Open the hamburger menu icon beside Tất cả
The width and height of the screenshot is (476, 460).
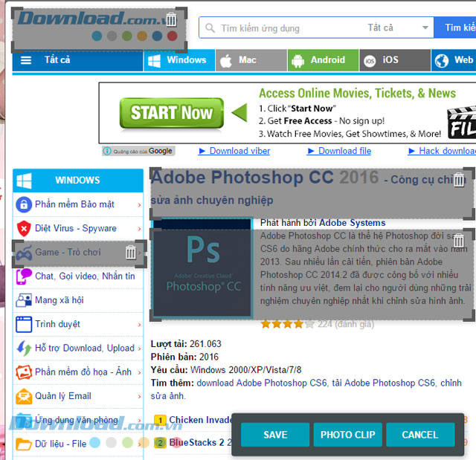point(26,60)
